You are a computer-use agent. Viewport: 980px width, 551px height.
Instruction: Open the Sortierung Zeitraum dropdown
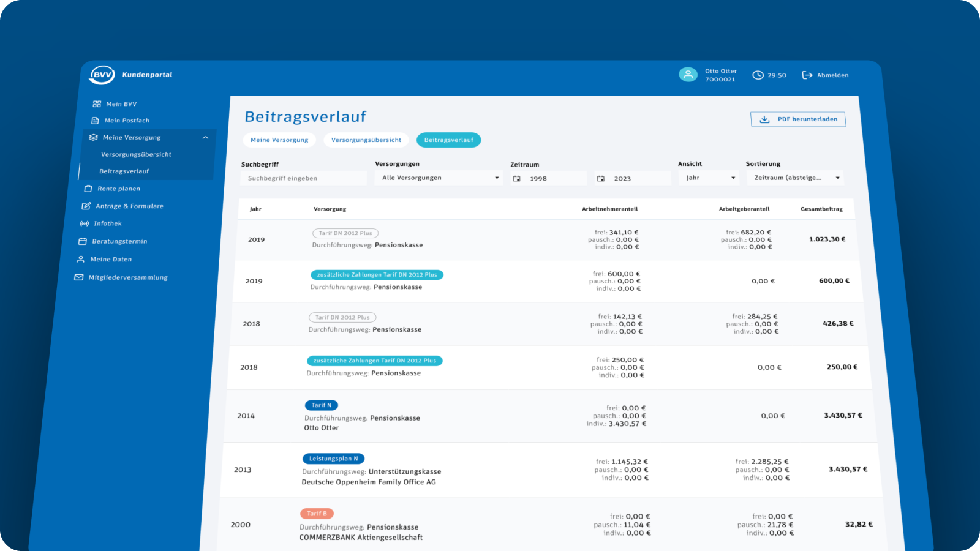click(x=795, y=178)
